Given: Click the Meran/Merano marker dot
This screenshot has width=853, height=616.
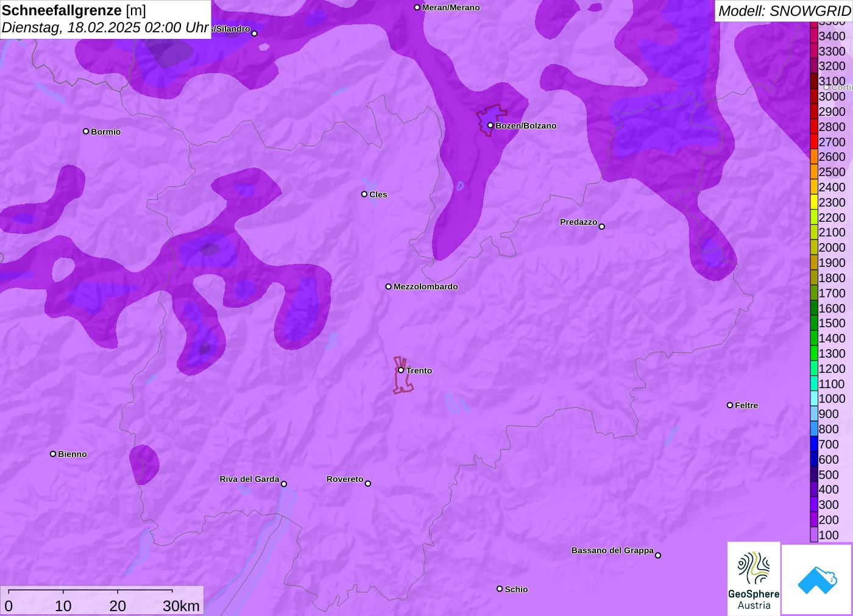Looking at the screenshot, I should [x=417, y=8].
